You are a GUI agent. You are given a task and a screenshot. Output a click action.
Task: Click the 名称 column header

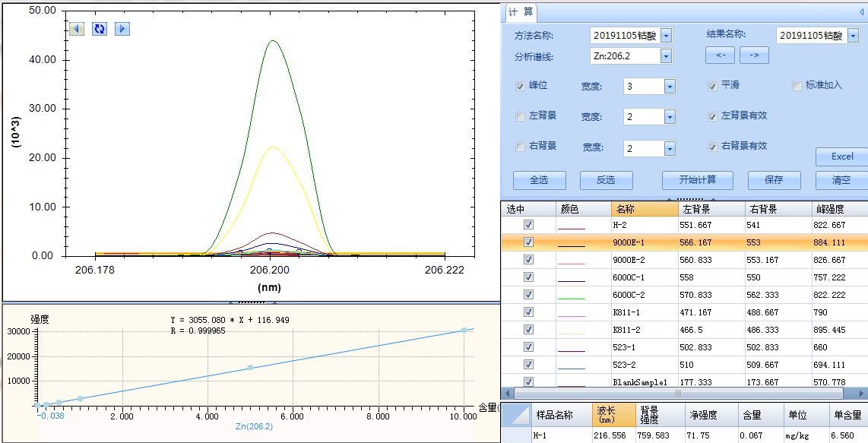644,209
